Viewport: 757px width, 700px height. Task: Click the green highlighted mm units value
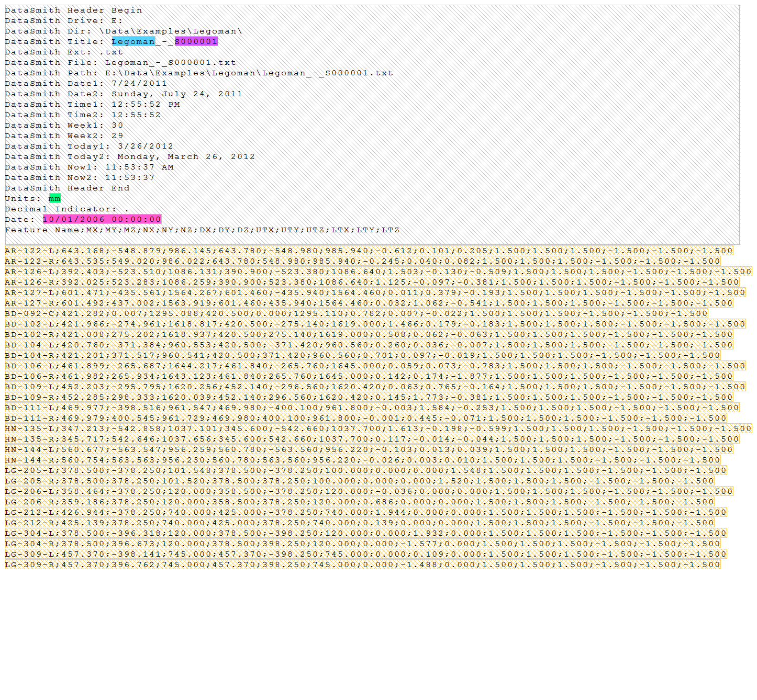pyautogui.click(x=54, y=198)
